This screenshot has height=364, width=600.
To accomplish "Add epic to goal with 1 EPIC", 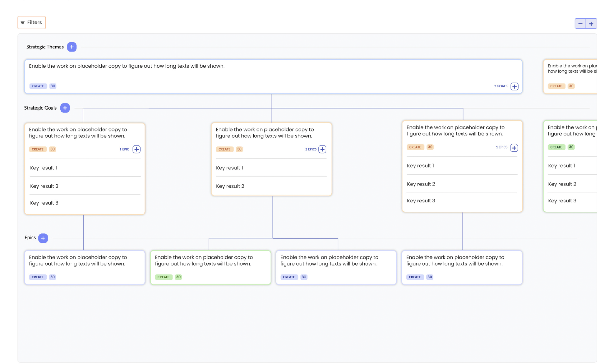I will tap(137, 149).
